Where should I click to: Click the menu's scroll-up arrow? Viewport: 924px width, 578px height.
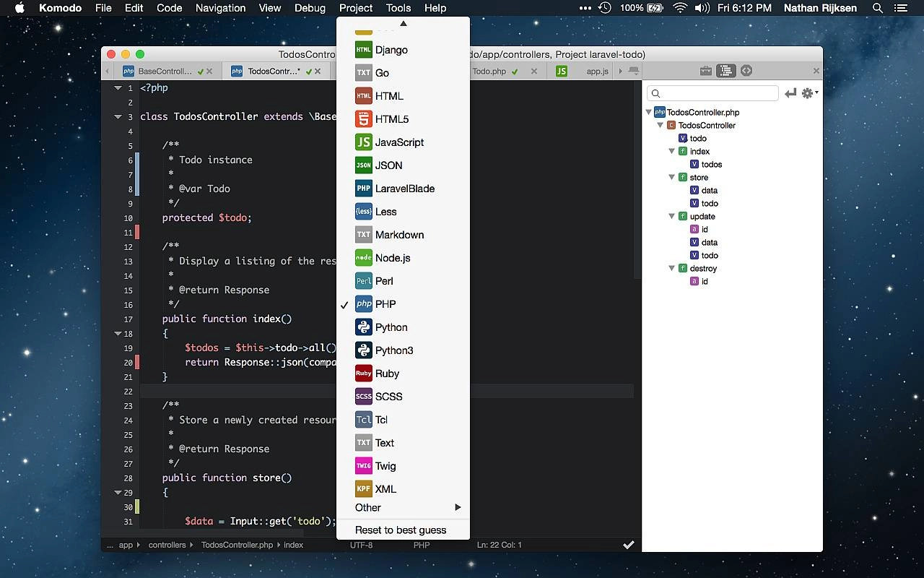tap(404, 23)
